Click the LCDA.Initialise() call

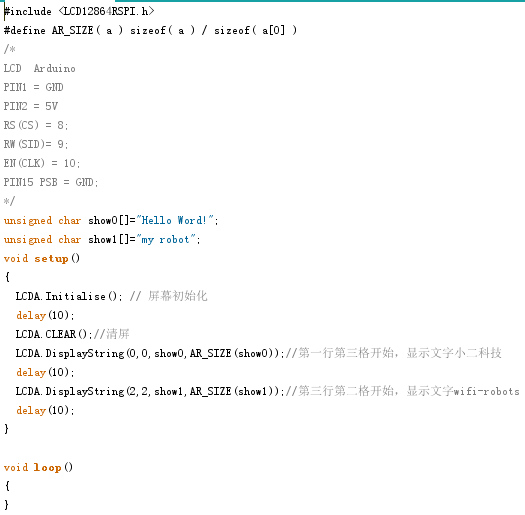pos(69,296)
